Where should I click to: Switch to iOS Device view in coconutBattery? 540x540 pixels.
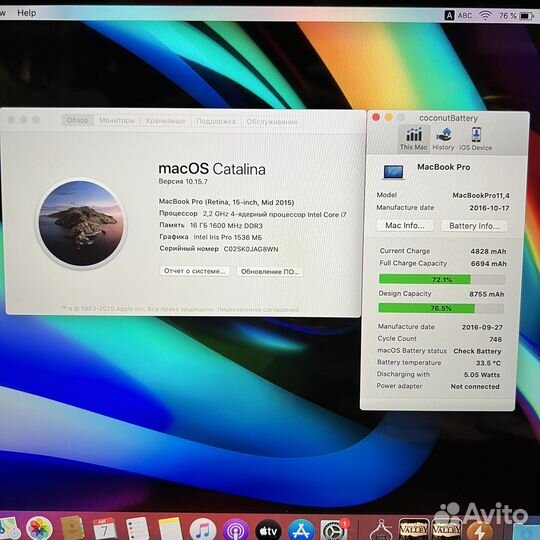pos(476,138)
